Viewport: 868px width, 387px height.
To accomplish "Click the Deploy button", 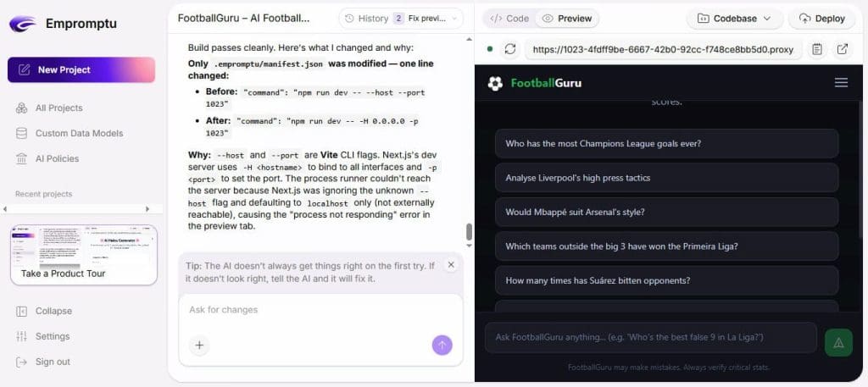I will [821, 18].
